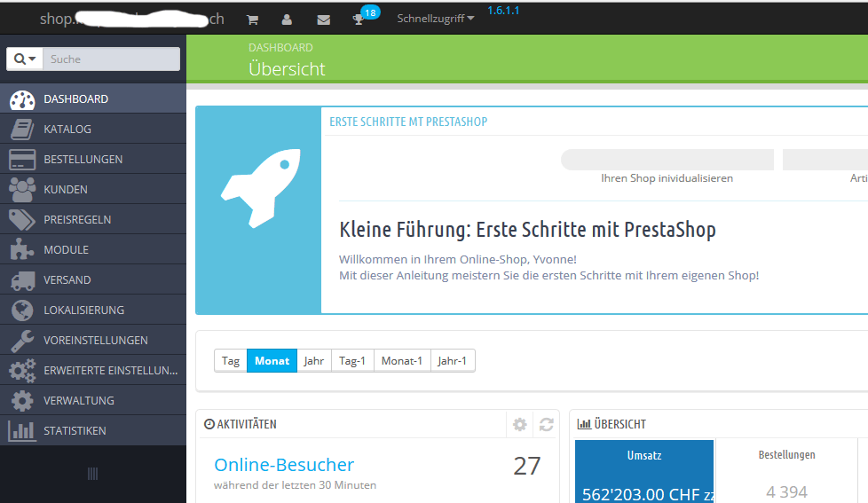Click the Übersicht panel heading with chart icon
This screenshot has height=503, width=868.
pyautogui.click(x=612, y=424)
